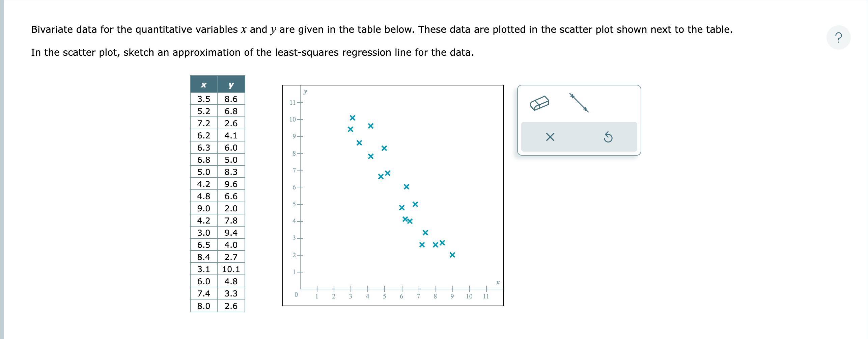The image size is (868, 339).
Task: Select the line drawing tool
Action: 579,103
